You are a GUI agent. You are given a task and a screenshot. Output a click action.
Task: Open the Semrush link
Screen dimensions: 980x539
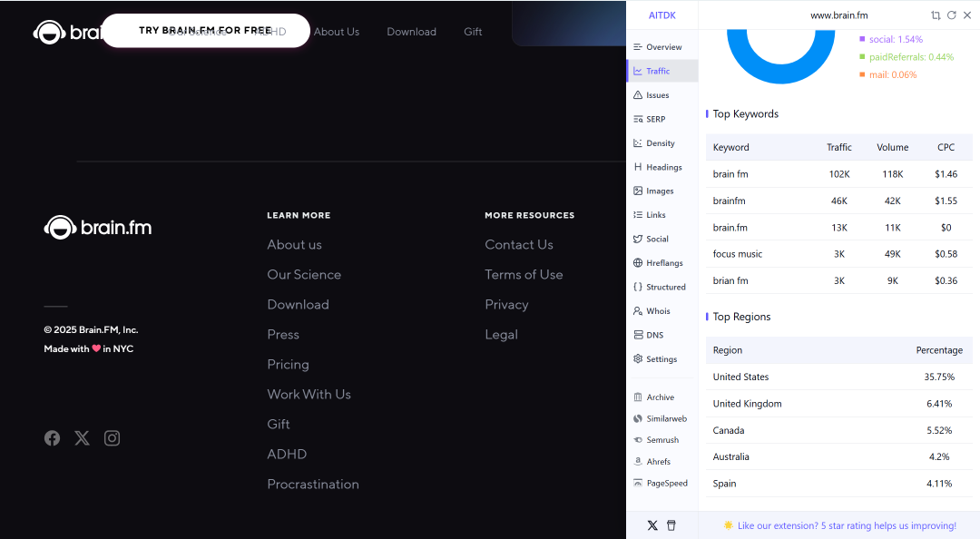(661, 439)
